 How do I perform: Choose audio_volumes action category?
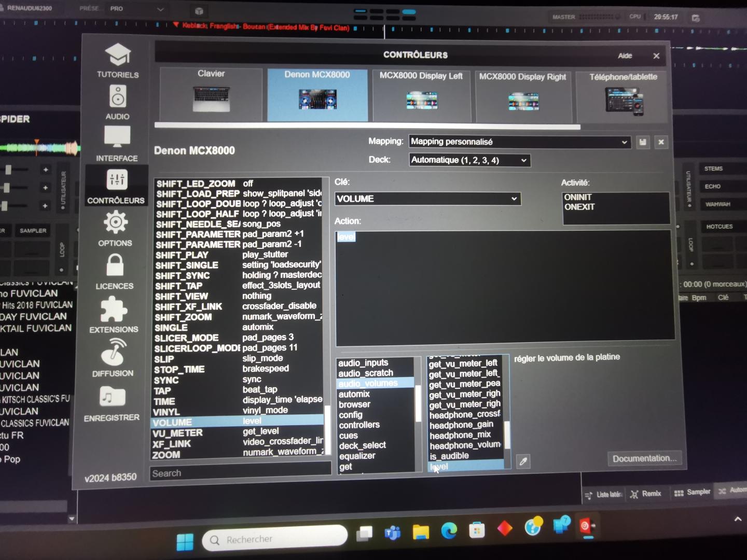pyautogui.click(x=376, y=383)
